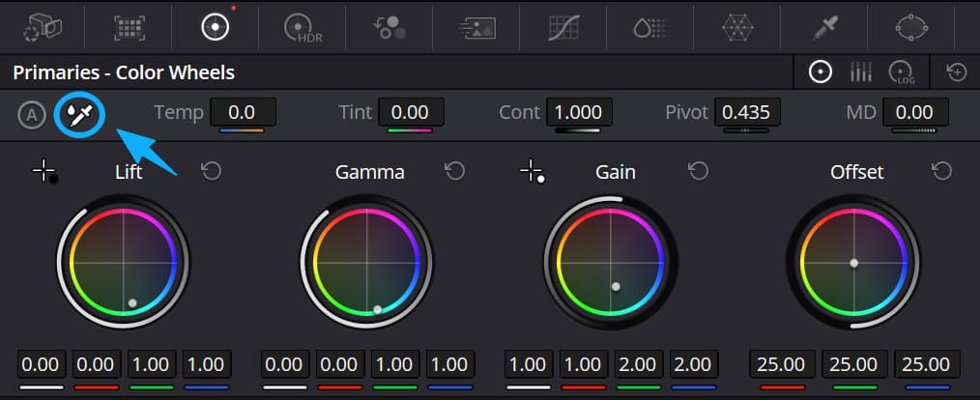980x400 pixels.
Task: Select Lift red value field
Action: click(96, 364)
